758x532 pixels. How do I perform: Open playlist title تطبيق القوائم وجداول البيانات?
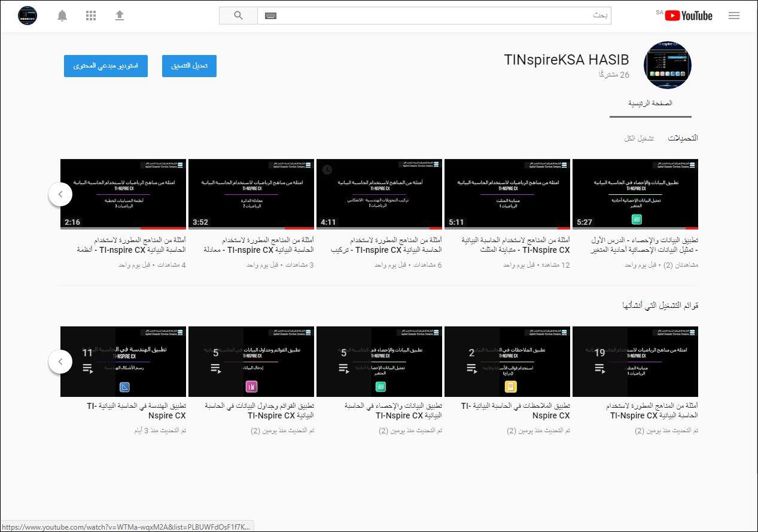pos(259,411)
